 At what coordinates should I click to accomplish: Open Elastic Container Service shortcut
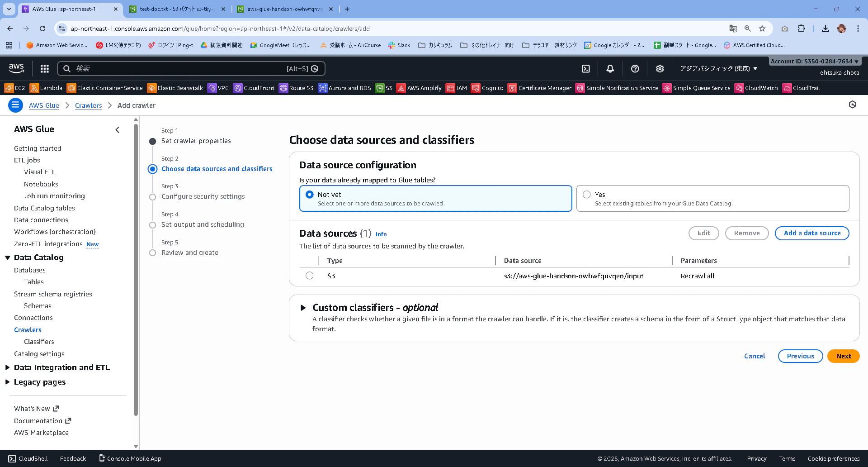(104, 88)
